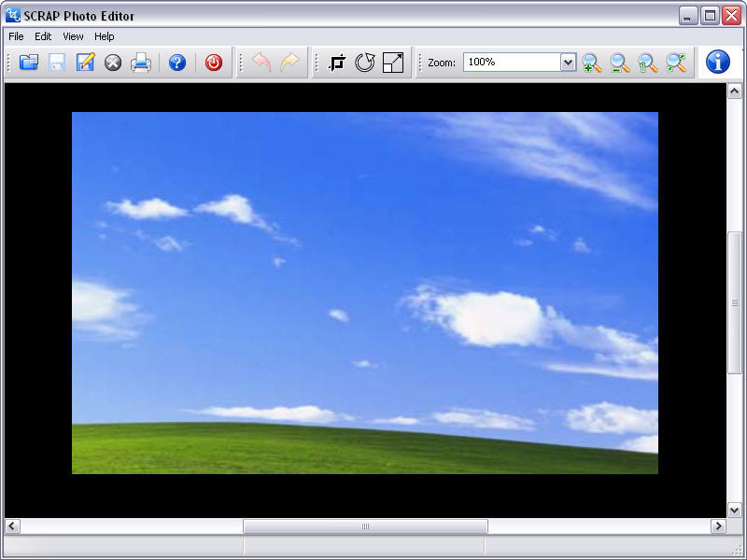This screenshot has width=747, height=560.
Task: Open an image file with folder icon
Action: click(29, 63)
